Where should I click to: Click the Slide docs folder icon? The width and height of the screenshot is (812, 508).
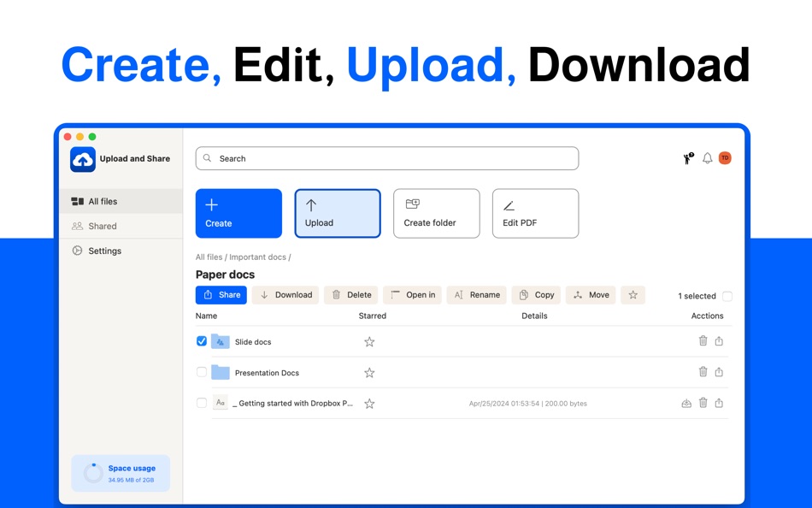pyautogui.click(x=220, y=341)
